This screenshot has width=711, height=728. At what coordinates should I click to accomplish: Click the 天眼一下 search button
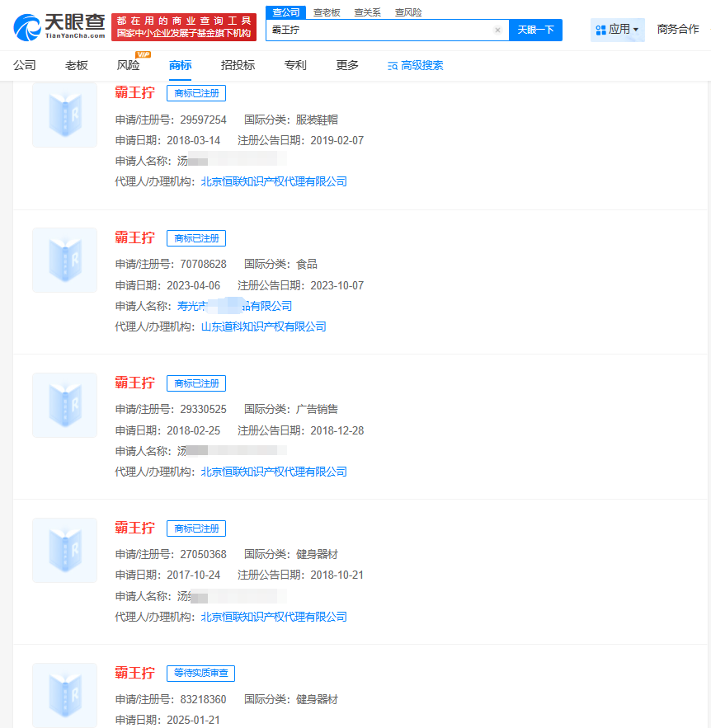[x=535, y=31]
